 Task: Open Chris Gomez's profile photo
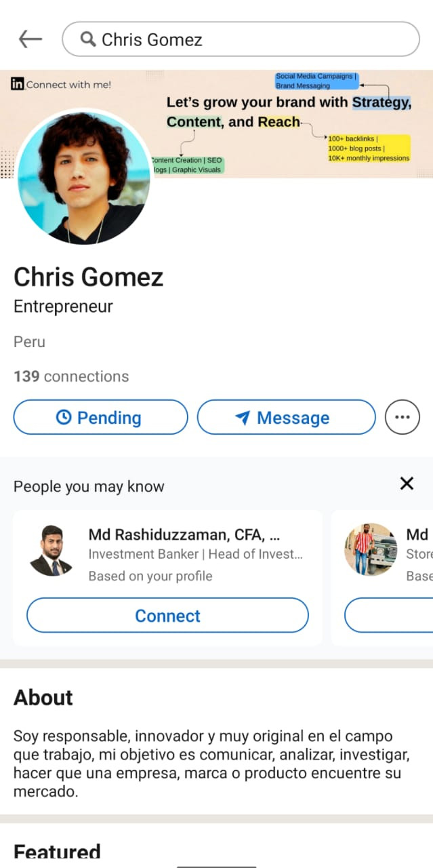83,176
